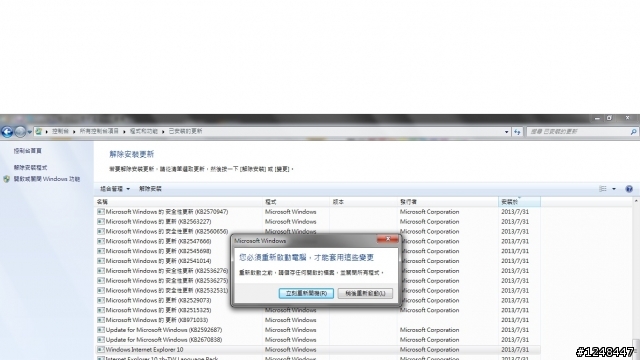Open the recent pages dropdown beside Forward

(x=29, y=132)
